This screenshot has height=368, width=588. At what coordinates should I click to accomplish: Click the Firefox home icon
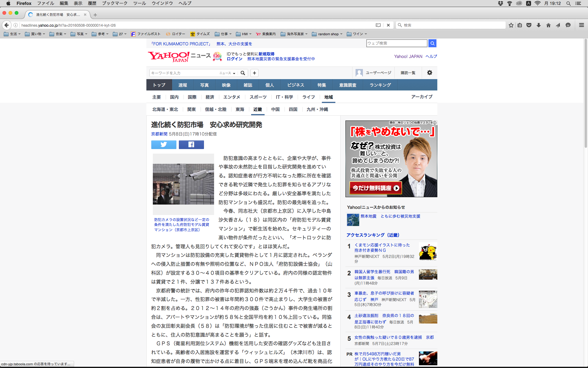coord(548,25)
